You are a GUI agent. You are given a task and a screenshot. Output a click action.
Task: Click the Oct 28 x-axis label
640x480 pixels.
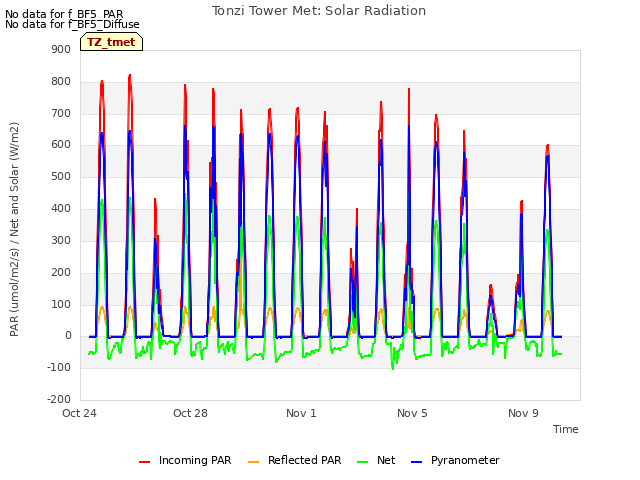[x=190, y=413]
